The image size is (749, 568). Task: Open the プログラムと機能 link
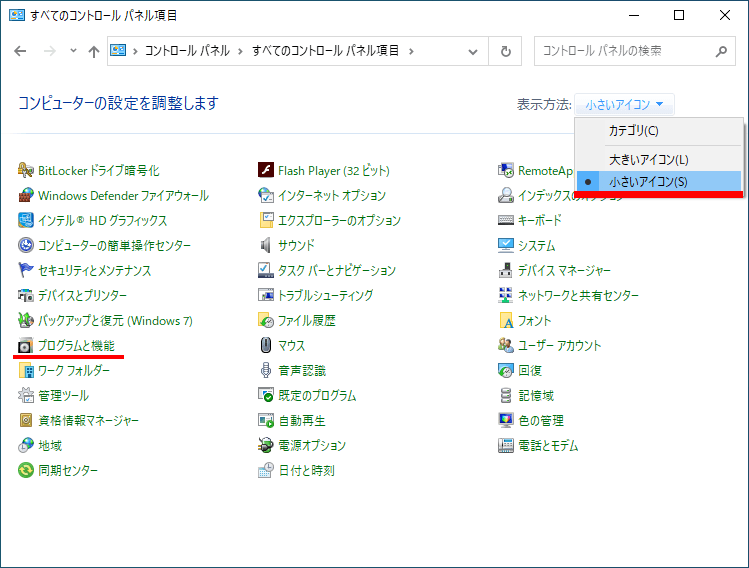point(76,346)
